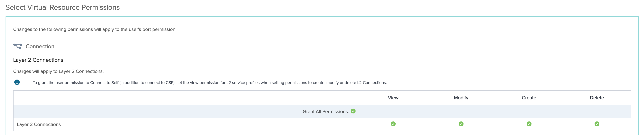644x135 pixels.
Task: Toggle Delete permission for Layer 2 Connections
Action: pyautogui.click(x=597, y=124)
